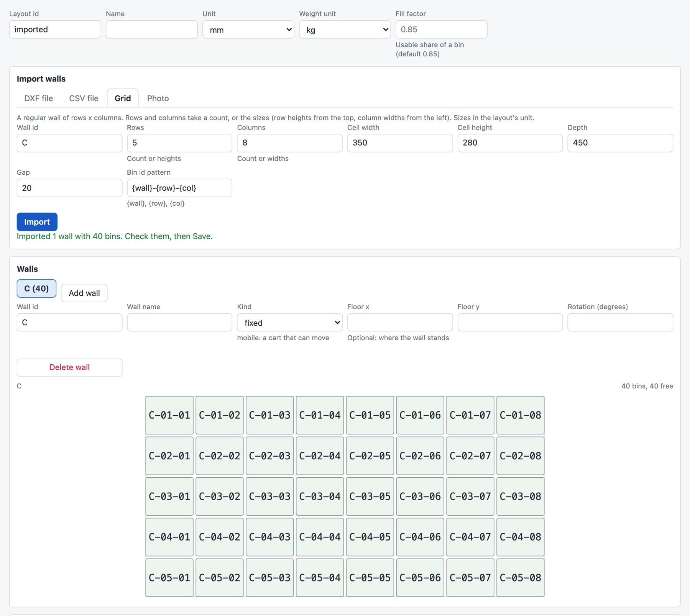Expand the Kind dropdown set to fixed
The width and height of the screenshot is (690, 616).
(289, 323)
